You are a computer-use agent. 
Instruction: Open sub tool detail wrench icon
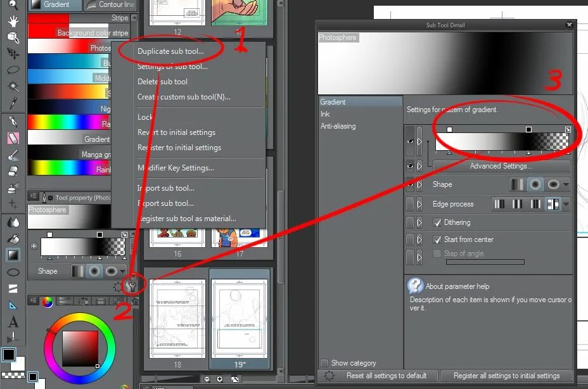click(131, 286)
